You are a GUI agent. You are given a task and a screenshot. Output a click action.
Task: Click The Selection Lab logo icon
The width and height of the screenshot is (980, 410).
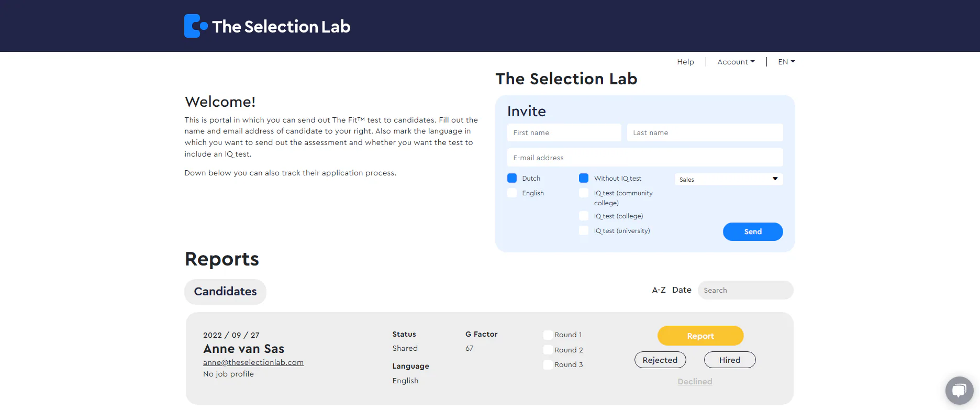[196, 26]
